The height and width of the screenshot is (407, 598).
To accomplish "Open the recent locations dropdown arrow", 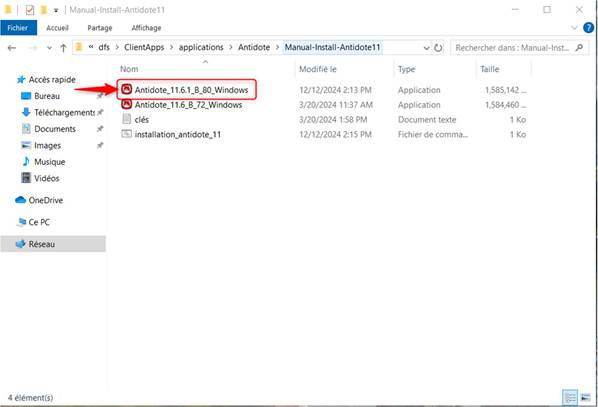I will (x=49, y=48).
